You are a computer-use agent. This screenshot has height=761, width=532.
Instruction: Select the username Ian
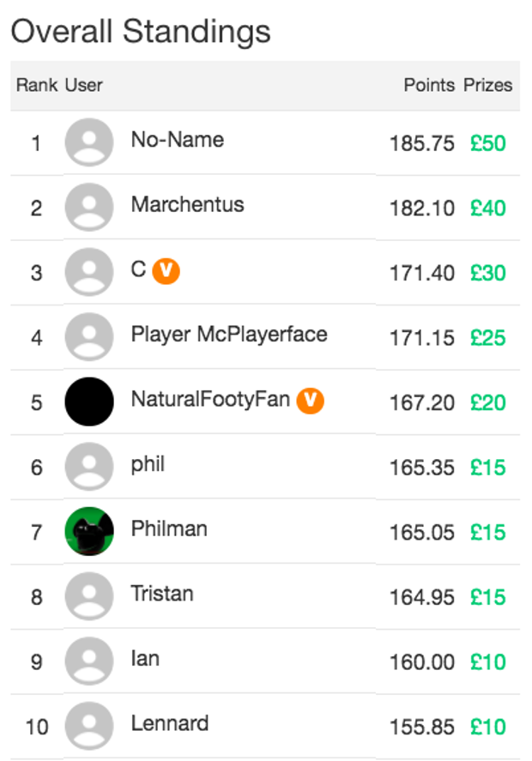click(x=145, y=659)
